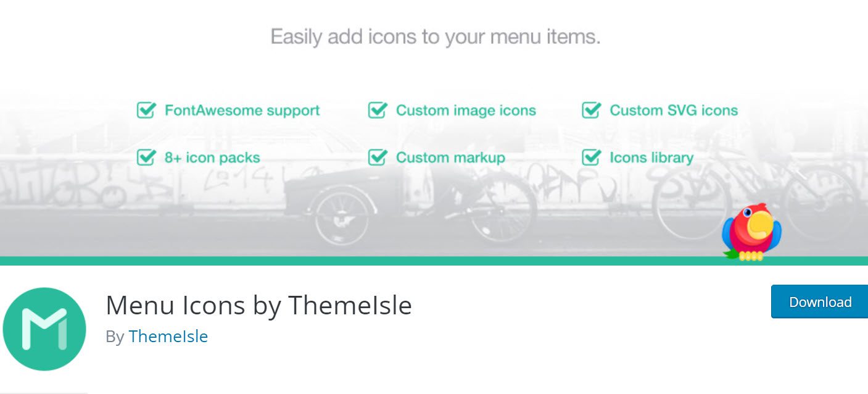This screenshot has height=394, width=868.
Task: Click the banner tagline about adding icons
Action: click(435, 37)
